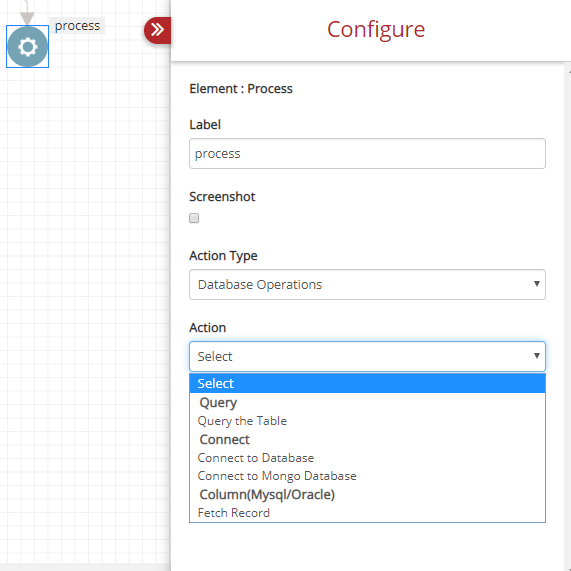Open the Action Type dropdown
The height and width of the screenshot is (571, 571).
point(367,284)
